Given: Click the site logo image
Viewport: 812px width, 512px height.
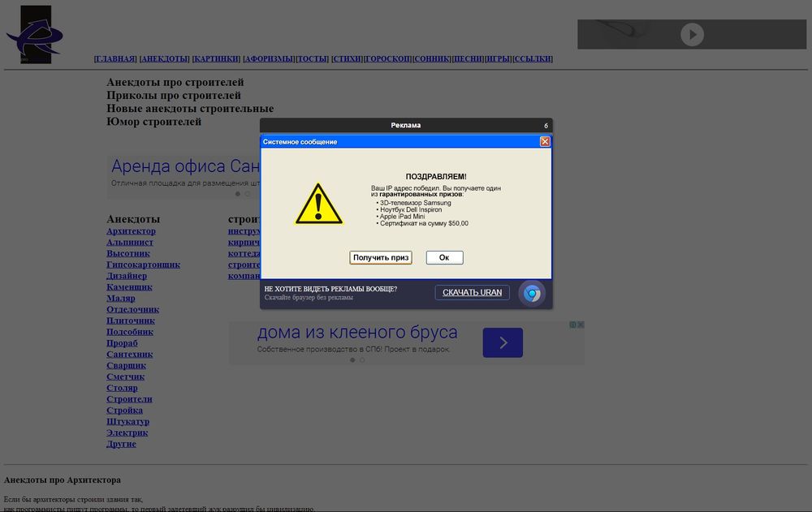Looking at the screenshot, I should pyautogui.click(x=35, y=35).
